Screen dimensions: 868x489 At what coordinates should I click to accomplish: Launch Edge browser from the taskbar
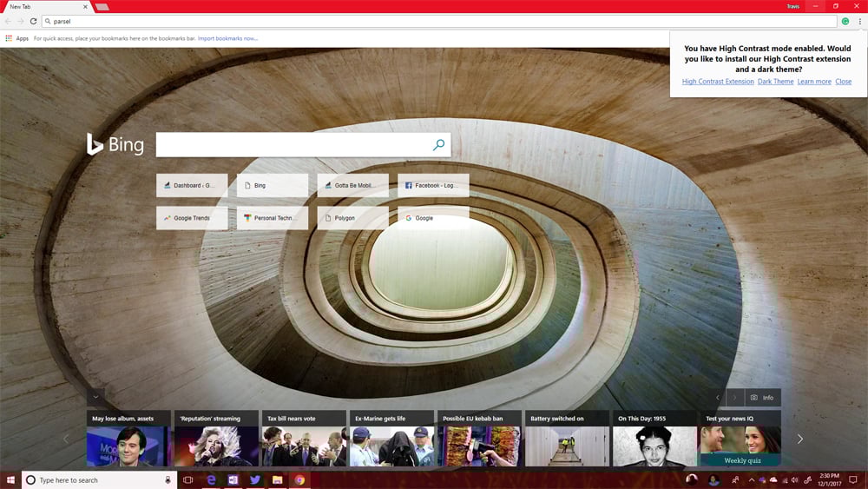211,479
